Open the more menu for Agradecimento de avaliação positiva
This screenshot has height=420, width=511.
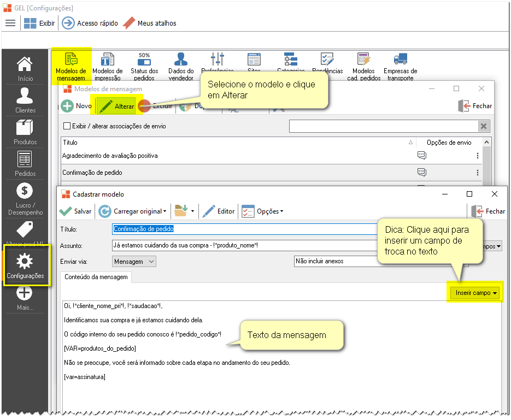coord(478,156)
